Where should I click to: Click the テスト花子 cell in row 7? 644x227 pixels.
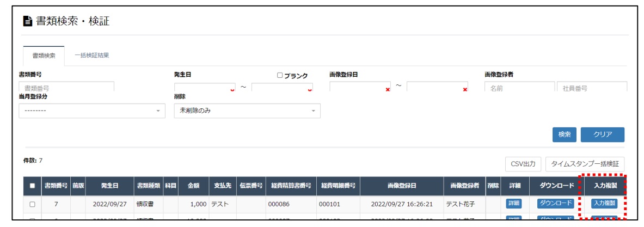(x=464, y=204)
